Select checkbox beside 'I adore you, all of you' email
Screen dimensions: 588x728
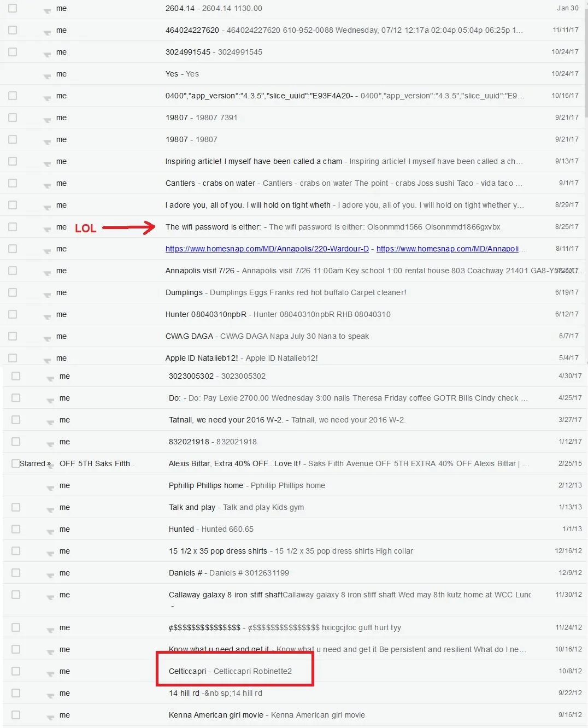coord(13,205)
